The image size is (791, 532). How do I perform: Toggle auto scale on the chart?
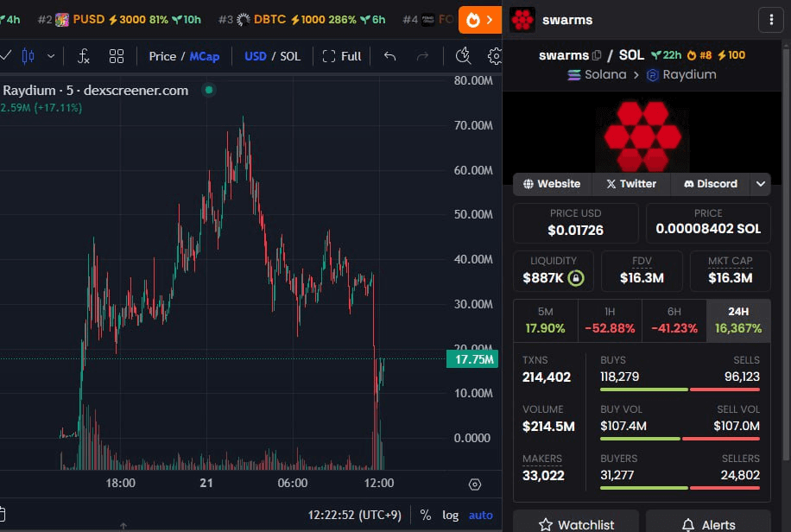coord(481,515)
